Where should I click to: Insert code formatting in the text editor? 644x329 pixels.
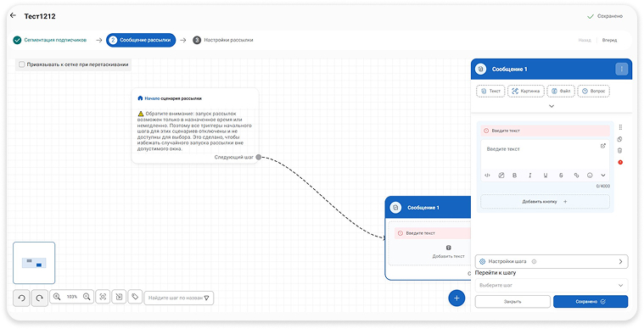(x=487, y=176)
